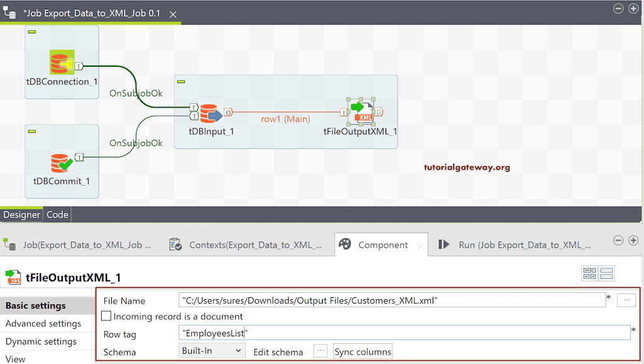644x364 pixels.
Task: Open Edit schema with its ellipsis button
Action: point(320,352)
